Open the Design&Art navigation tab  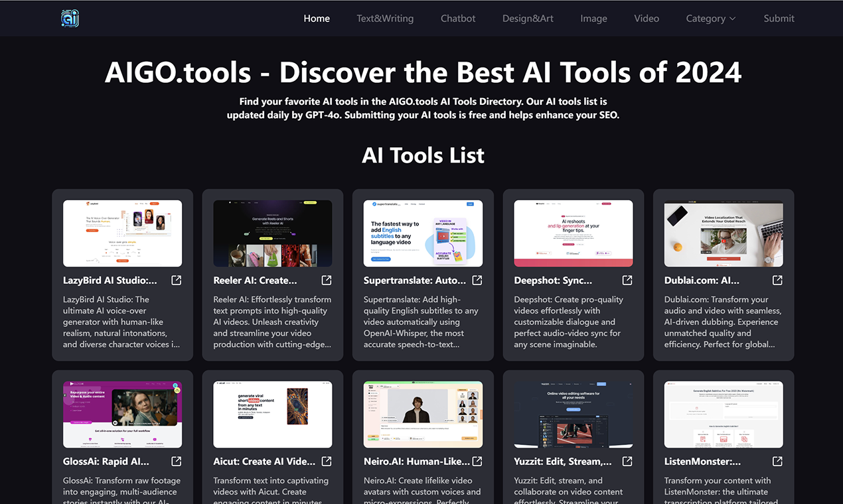pos(528,18)
